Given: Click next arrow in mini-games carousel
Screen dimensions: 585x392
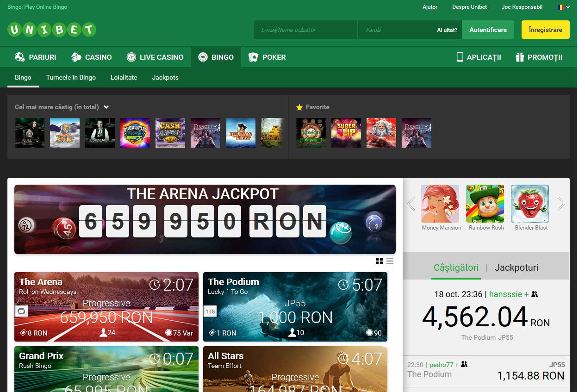Looking at the screenshot, I should [x=561, y=204].
